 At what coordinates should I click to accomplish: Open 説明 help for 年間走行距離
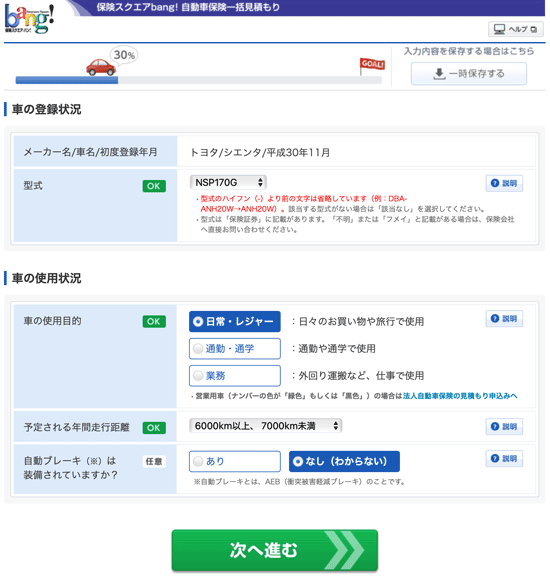click(x=504, y=426)
